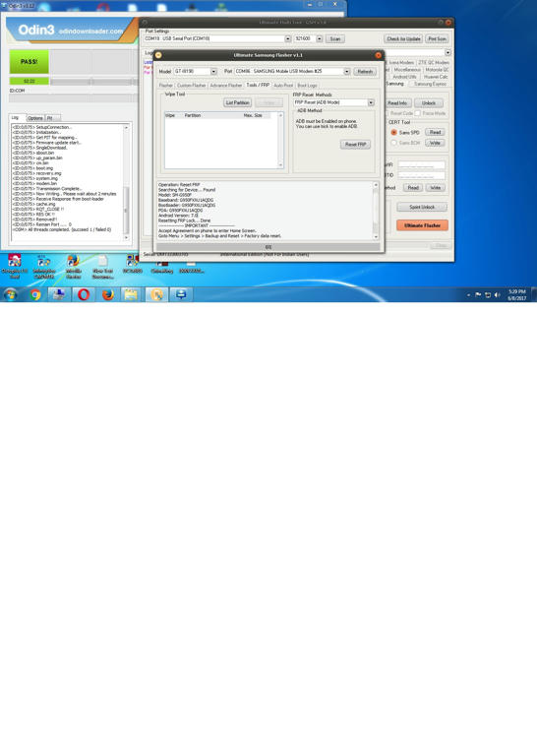The width and height of the screenshot is (537, 756).
Task: Click the last blue taskbar app icon
Action: pyautogui.click(x=181, y=294)
